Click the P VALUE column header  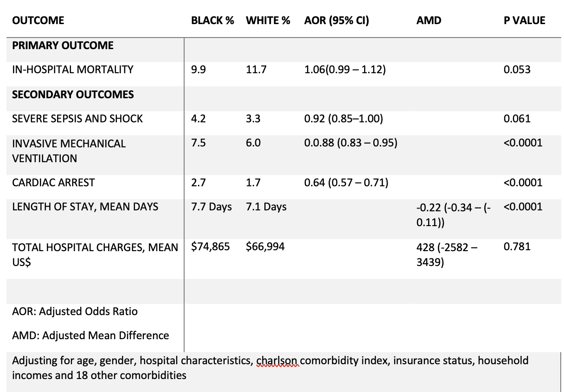[524, 20]
